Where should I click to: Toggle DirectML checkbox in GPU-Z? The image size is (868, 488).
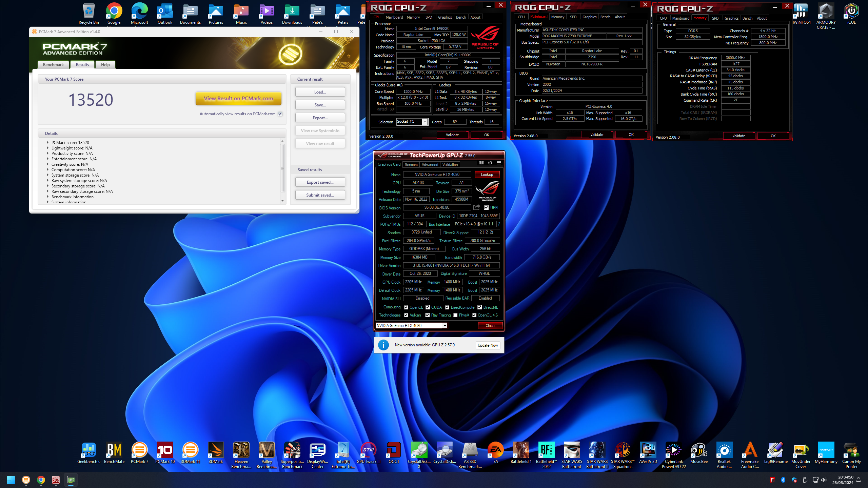click(480, 307)
